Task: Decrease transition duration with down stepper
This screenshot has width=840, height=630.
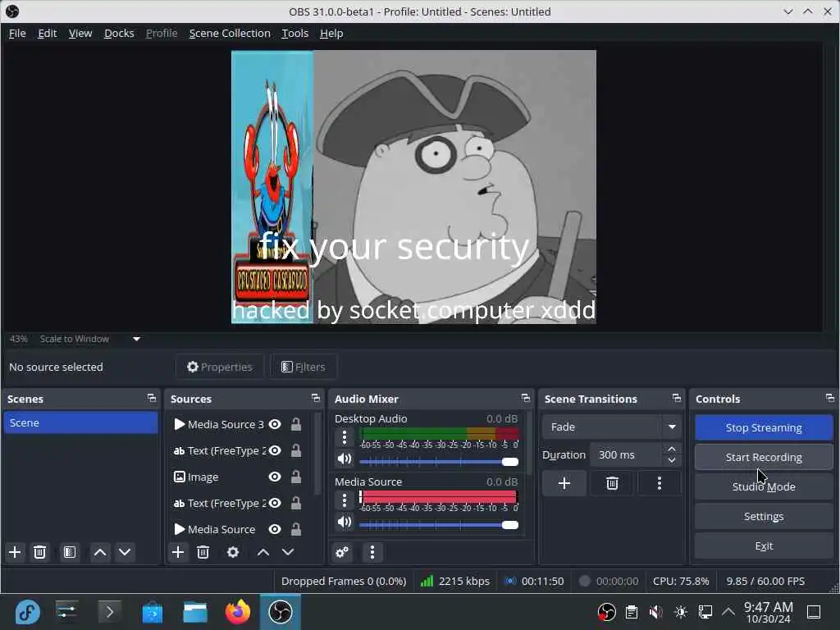Action: tap(672, 461)
